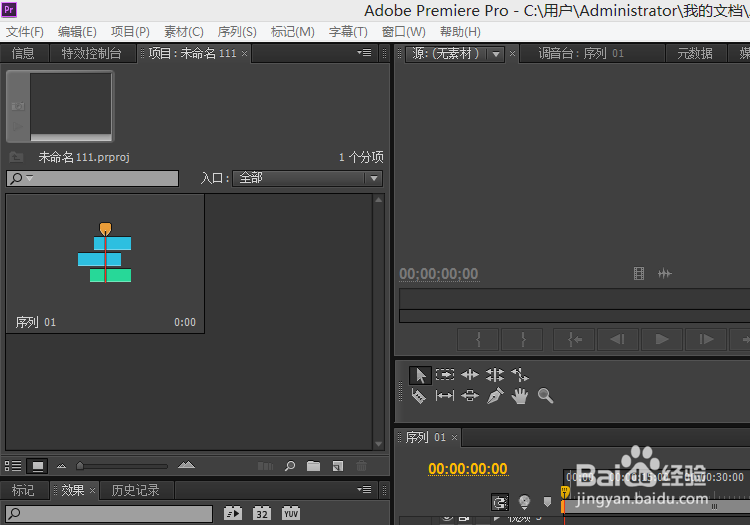Switch project panel to List view
The image size is (750, 525).
pyautogui.click(x=13, y=466)
